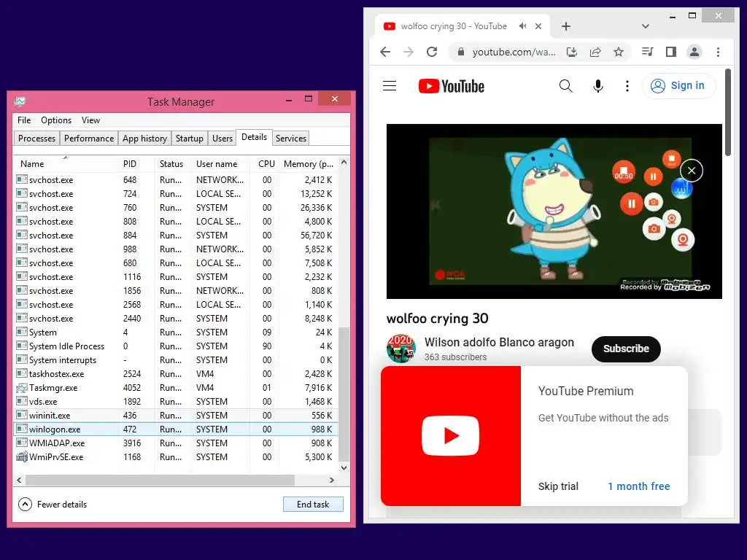This screenshot has height=560, width=747.
Task: Click 1 month free offer
Action: point(639,486)
